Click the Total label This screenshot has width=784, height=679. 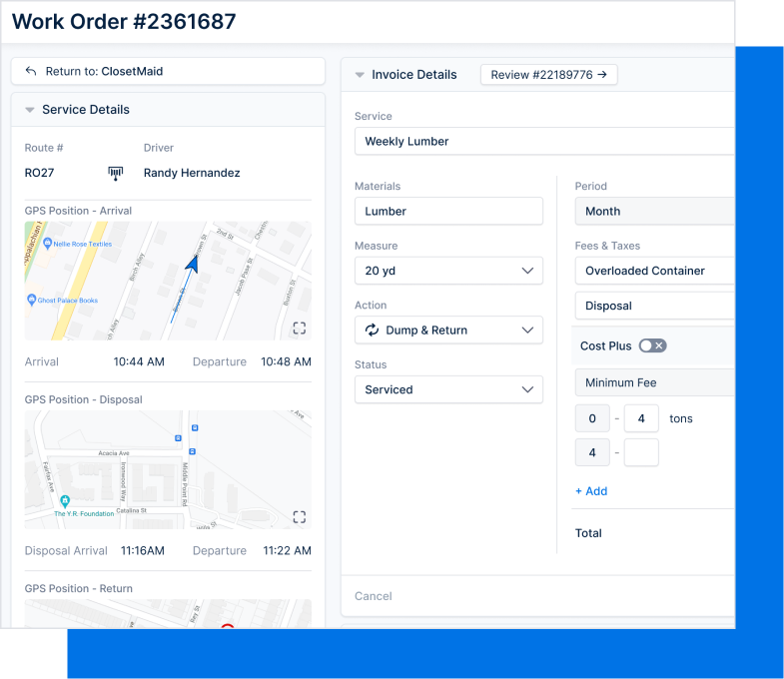(588, 533)
